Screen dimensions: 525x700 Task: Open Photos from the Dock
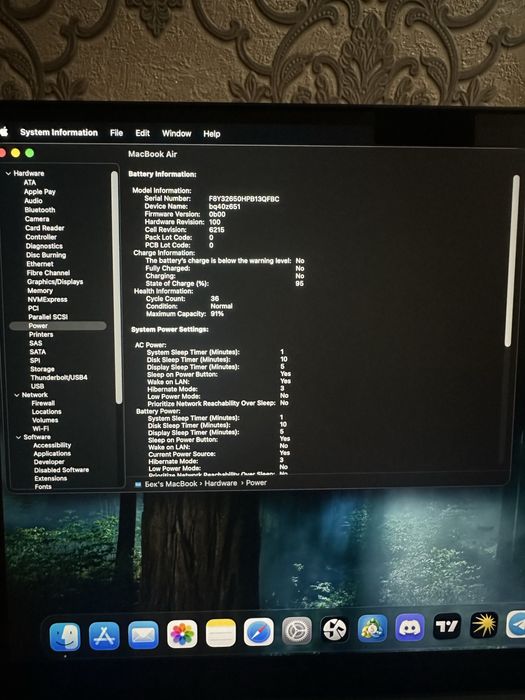click(182, 634)
